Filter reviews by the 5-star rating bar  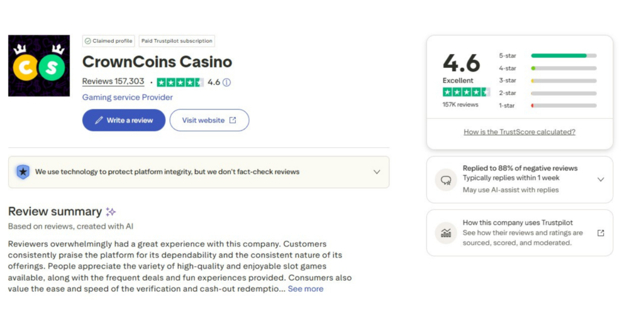563,56
